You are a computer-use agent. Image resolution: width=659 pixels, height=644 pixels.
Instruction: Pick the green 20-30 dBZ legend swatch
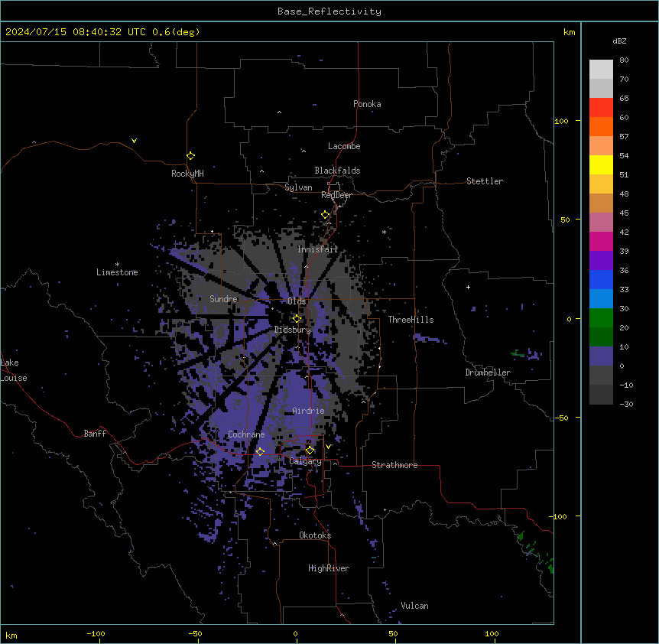tap(601, 318)
